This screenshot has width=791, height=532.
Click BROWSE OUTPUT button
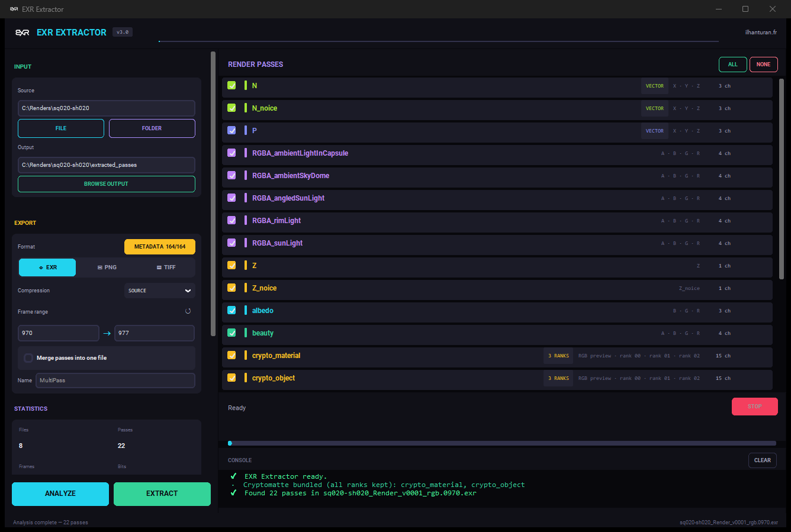point(107,184)
